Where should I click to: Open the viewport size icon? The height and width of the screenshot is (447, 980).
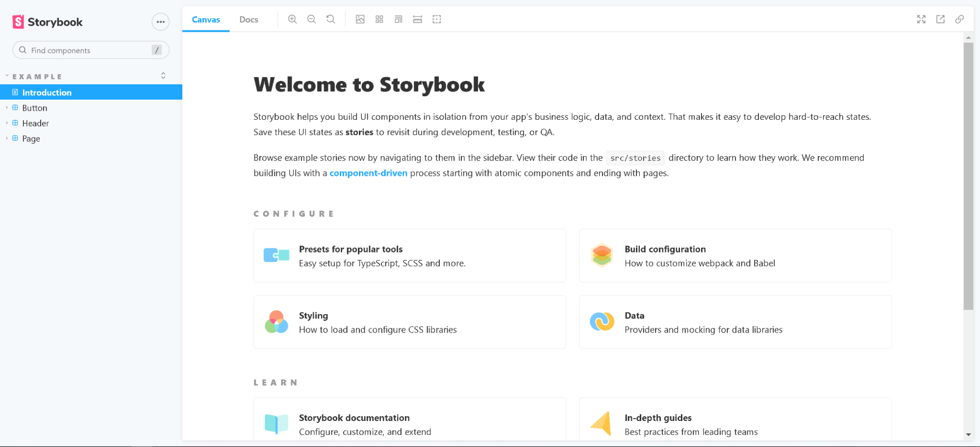398,19
